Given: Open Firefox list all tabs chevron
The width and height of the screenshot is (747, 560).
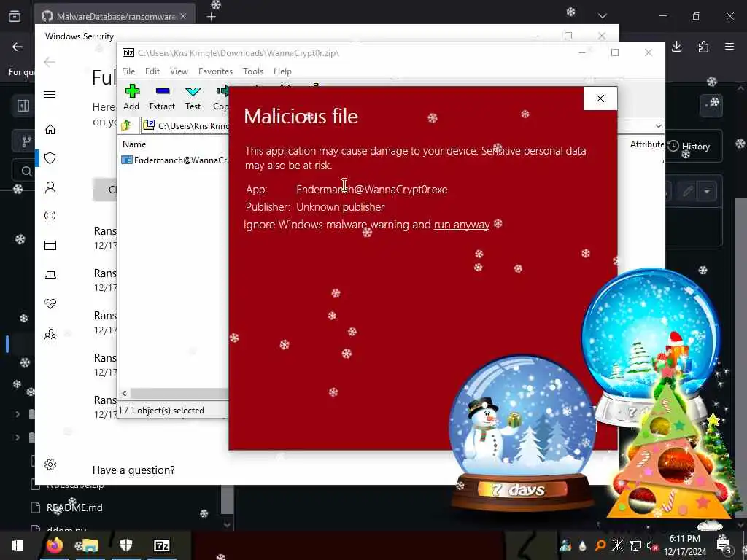Looking at the screenshot, I should point(603,16).
